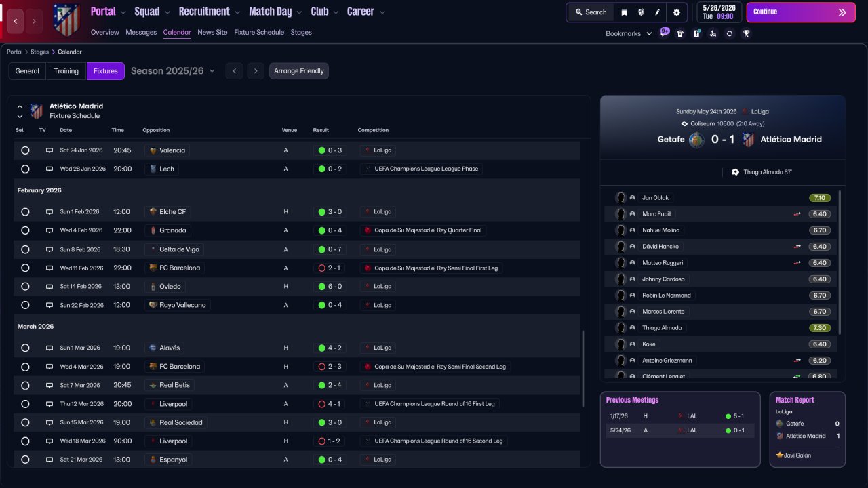Screen dimensions: 868x488
Task: Click the Atlético Madrid crest in match summary
Action: (x=749, y=140)
